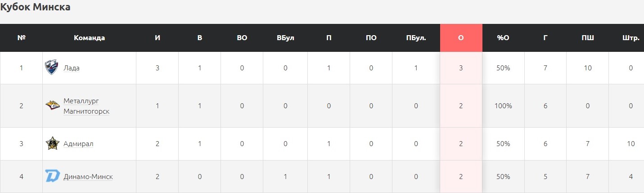Viewport: 644px width, 193px height.
Task: Sort by the %О column header
Action: (503, 38)
